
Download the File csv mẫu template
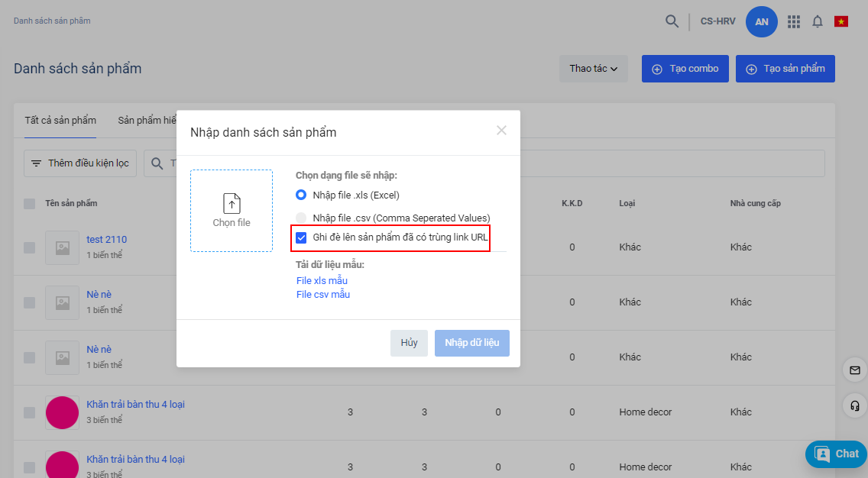(x=322, y=294)
